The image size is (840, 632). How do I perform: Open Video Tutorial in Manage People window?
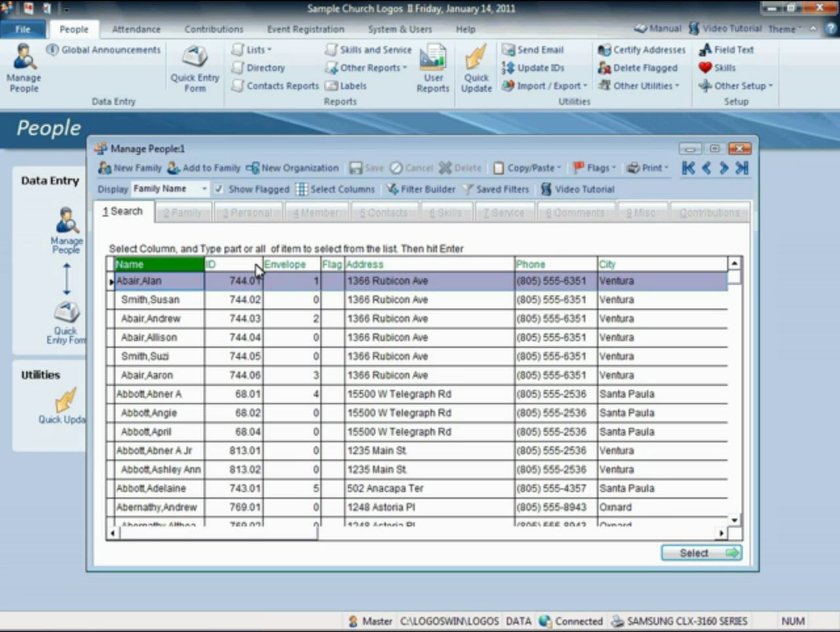pyautogui.click(x=577, y=189)
